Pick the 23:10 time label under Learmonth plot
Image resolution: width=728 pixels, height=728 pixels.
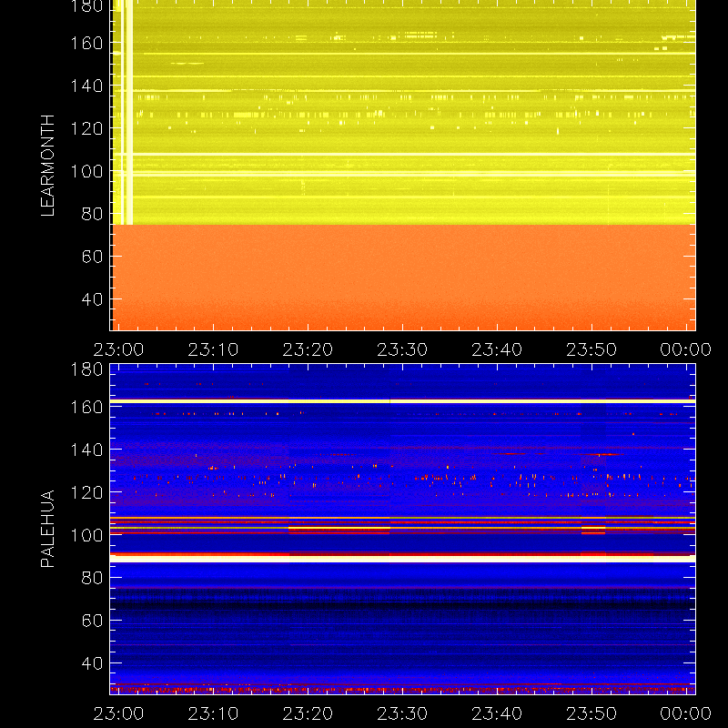213,349
